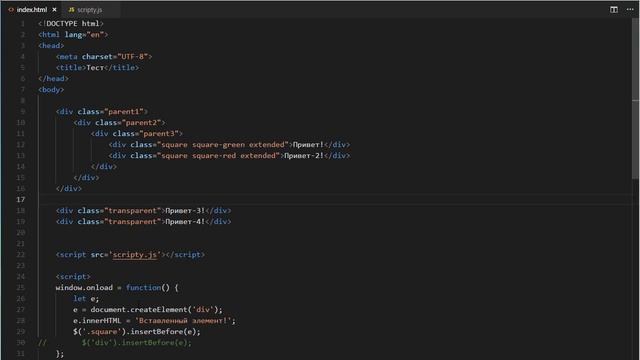
Task: Click the opening script tag on line 24
Action: [73, 277]
